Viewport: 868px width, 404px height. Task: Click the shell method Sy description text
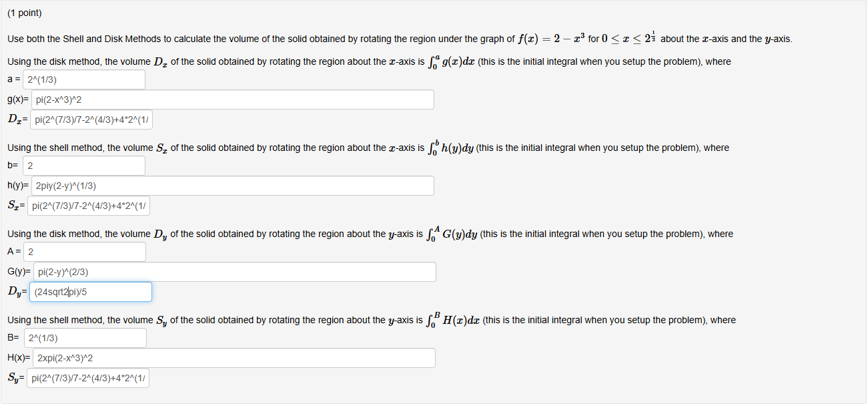367,319
